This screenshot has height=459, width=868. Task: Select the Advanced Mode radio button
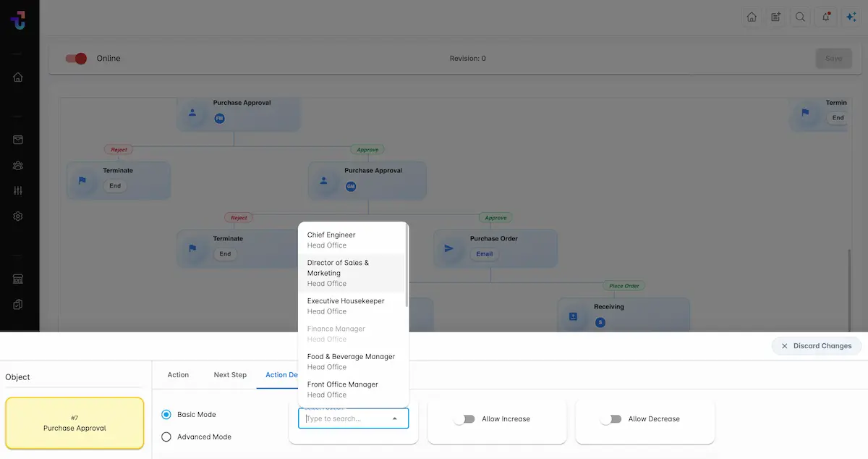pyautogui.click(x=166, y=437)
